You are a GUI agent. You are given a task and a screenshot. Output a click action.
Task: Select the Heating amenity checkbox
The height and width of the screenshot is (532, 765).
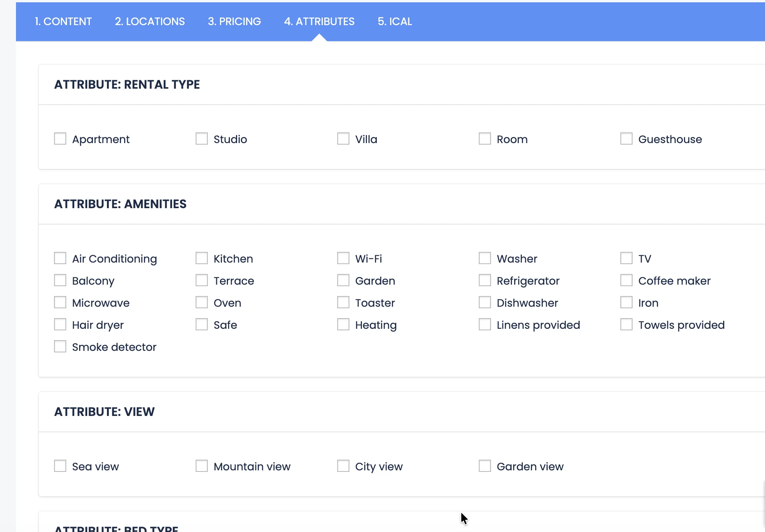click(x=343, y=324)
